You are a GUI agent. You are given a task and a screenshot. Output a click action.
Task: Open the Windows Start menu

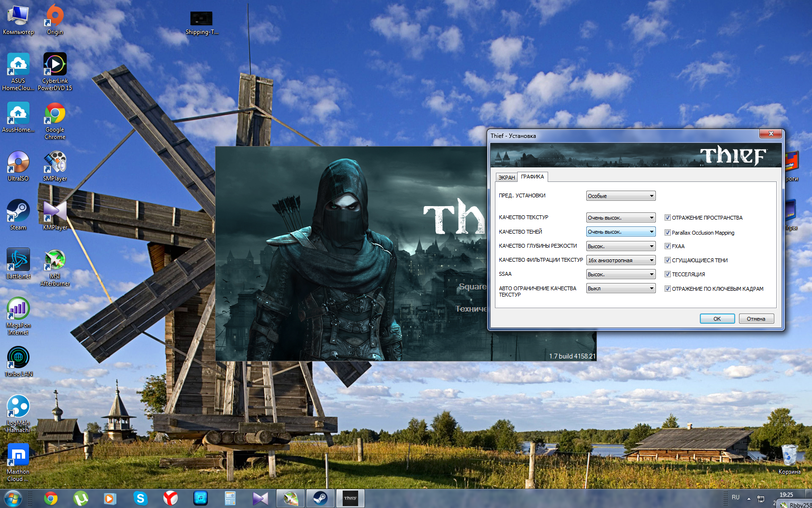(x=13, y=498)
